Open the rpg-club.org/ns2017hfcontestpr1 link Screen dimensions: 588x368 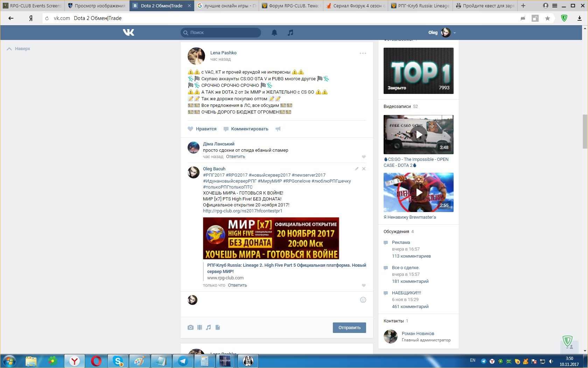(x=243, y=211)
